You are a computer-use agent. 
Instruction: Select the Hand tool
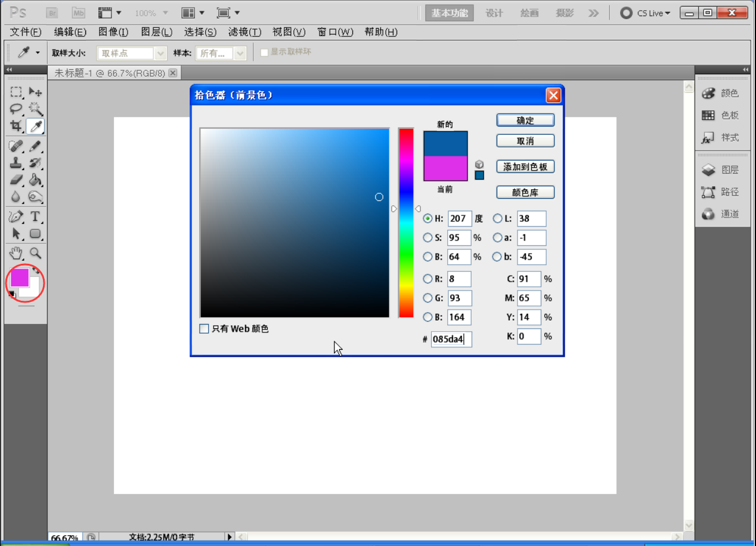16,252
